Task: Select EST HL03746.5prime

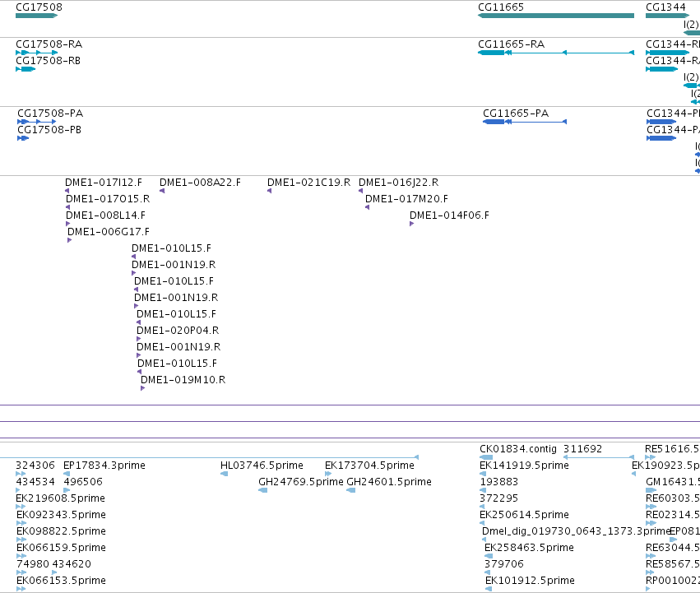Action: tap(224, 474)
